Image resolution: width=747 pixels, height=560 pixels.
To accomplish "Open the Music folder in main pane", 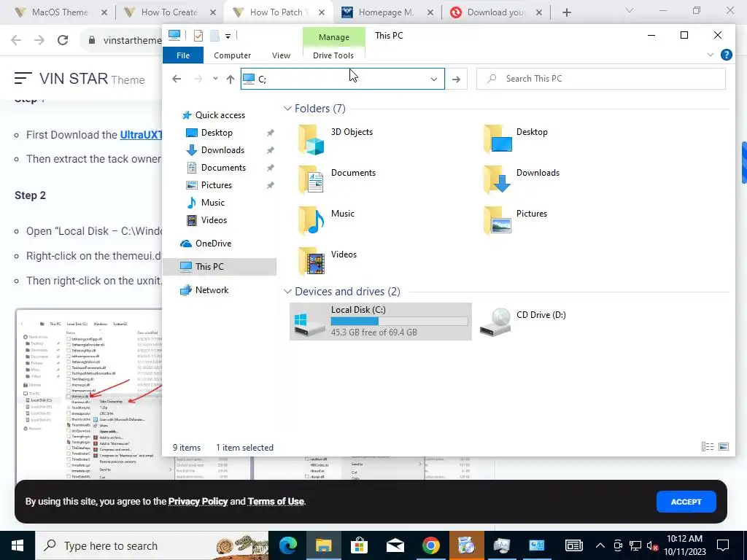I will pyautogui.click(x=327, y=220).
